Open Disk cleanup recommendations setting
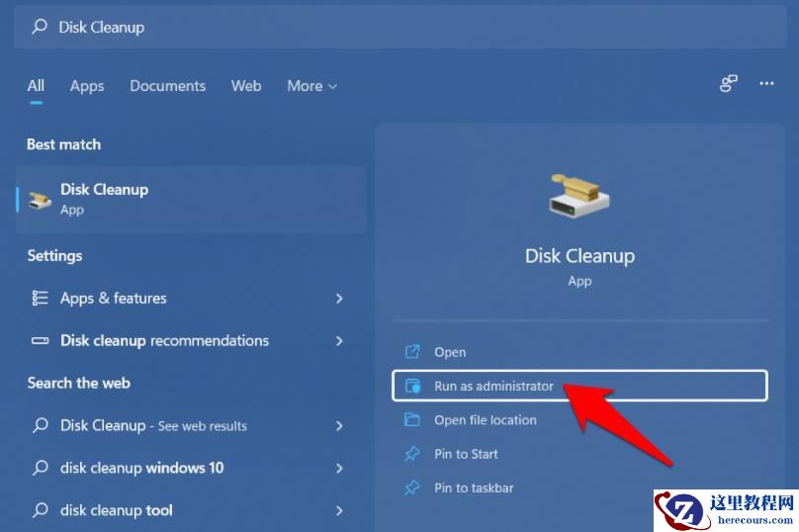 (x=191, y=340)
